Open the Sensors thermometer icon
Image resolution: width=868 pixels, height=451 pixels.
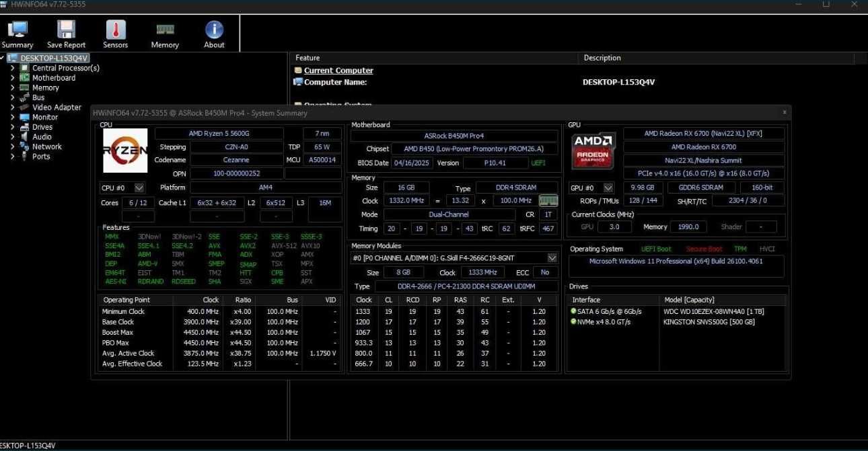pos(116,30)
